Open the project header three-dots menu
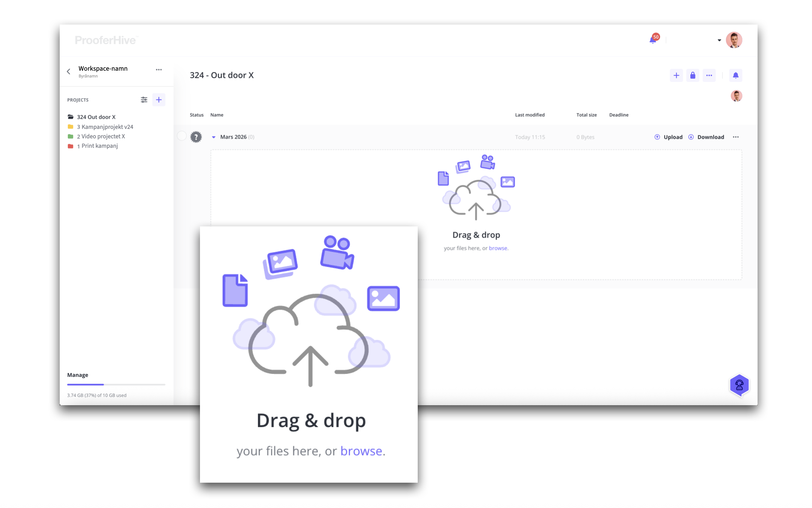This screenshot has width=812, height=508. click(x=709, y=76)
